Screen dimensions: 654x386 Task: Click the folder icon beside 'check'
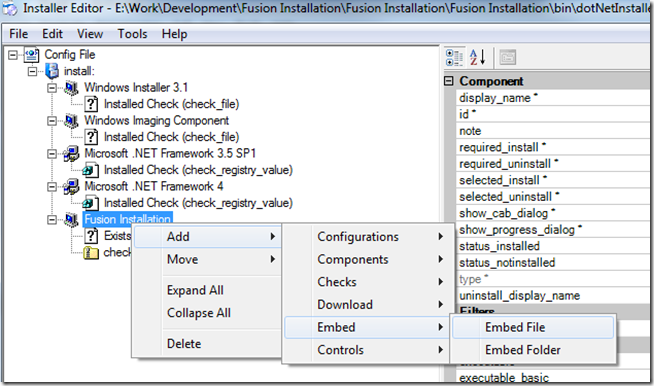coord(91,252)
